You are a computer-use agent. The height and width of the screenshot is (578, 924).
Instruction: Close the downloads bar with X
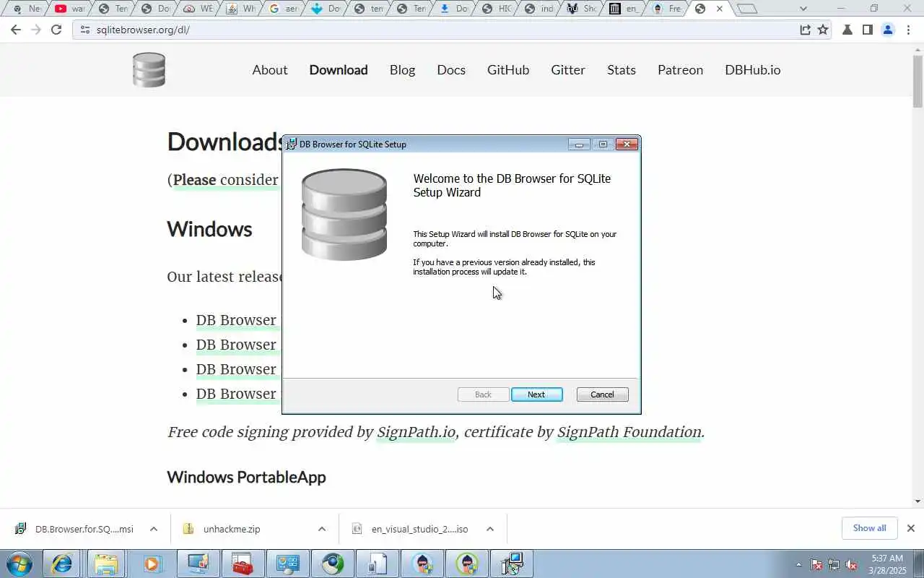click(x=910, y=528)
